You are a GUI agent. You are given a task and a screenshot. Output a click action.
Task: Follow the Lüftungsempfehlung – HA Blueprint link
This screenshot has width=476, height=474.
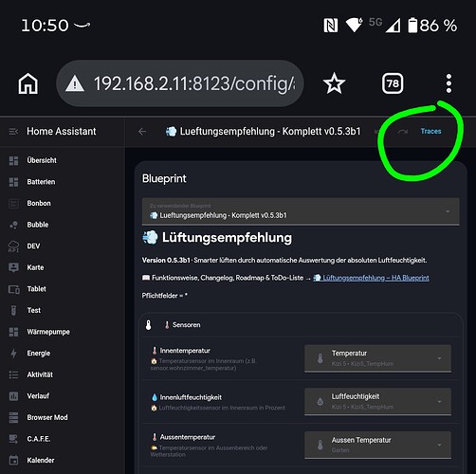coord(371,278)
